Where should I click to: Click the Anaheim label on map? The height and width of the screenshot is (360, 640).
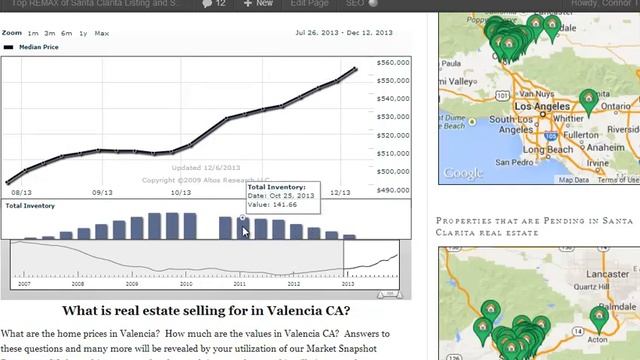click(x=605, y=147)
